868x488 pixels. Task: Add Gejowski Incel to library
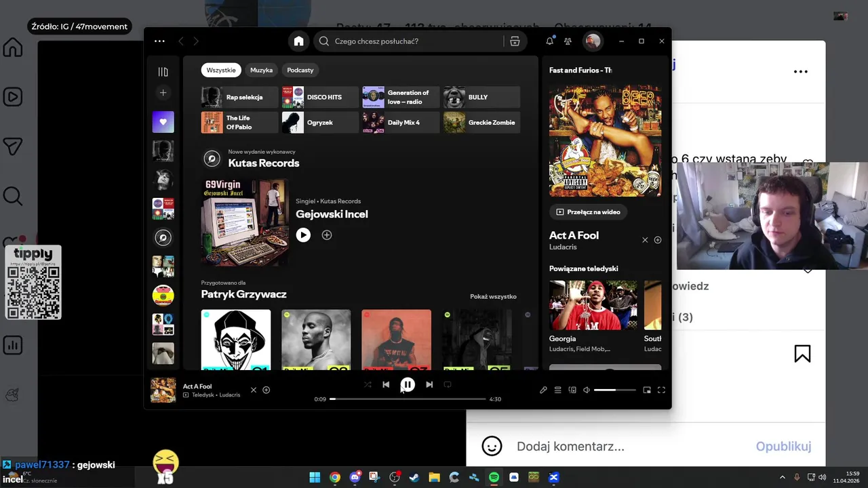point(327,235)
